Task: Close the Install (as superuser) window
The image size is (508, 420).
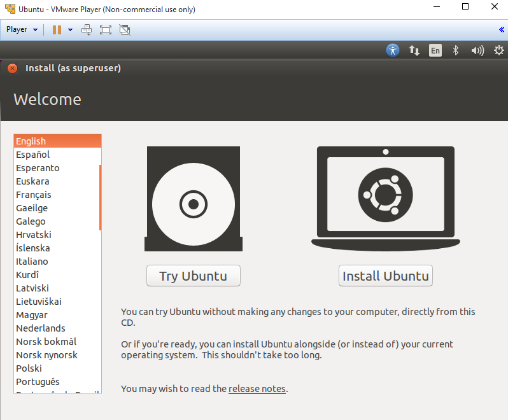Action: click(12, 68)
